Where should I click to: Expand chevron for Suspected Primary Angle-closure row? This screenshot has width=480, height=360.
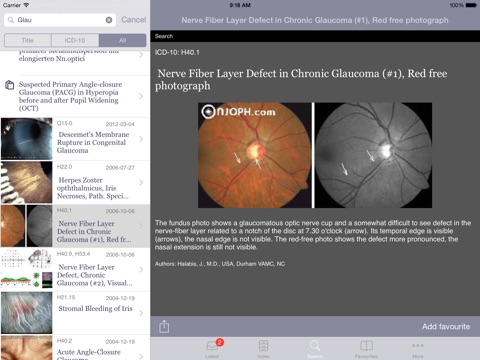(141, 96)
